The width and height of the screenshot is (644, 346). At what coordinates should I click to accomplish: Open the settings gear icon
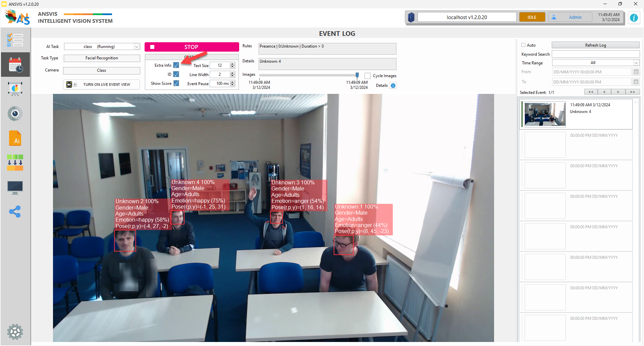pyautogui.click(x=15, y=332)
